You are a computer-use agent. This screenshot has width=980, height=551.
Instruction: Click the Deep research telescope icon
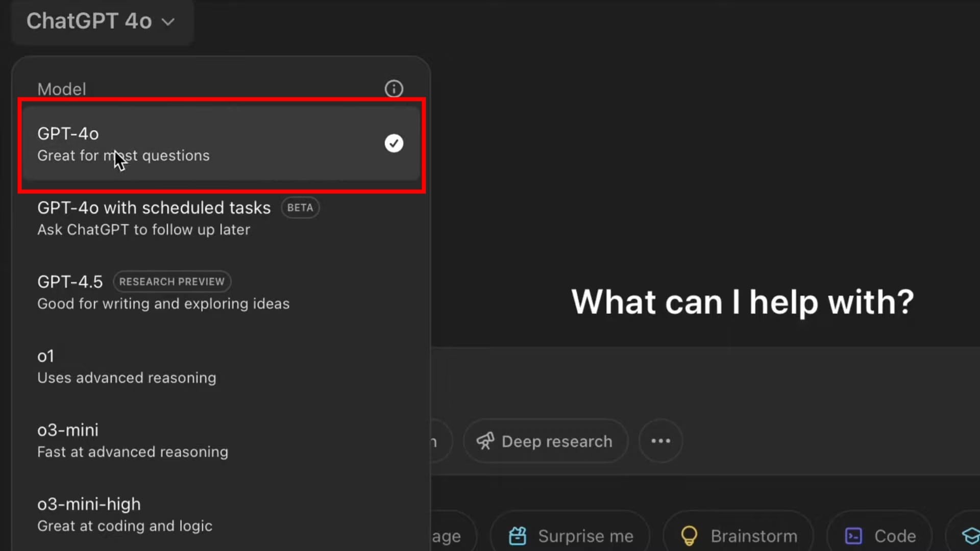point(485,441)
